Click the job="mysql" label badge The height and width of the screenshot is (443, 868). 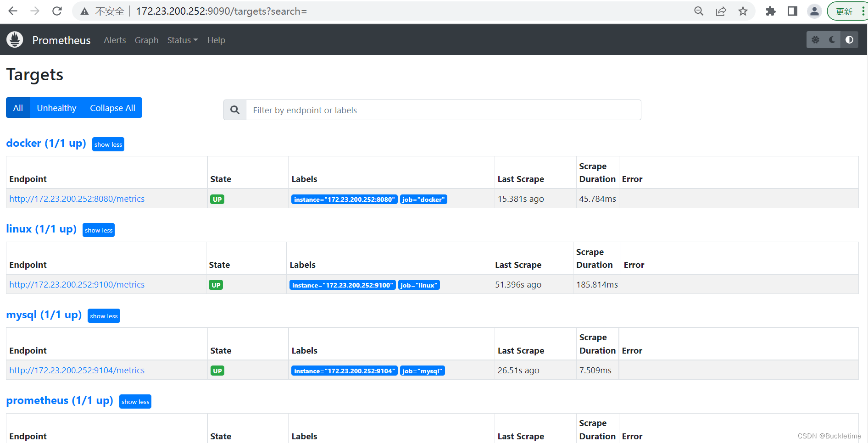(423, 371)
